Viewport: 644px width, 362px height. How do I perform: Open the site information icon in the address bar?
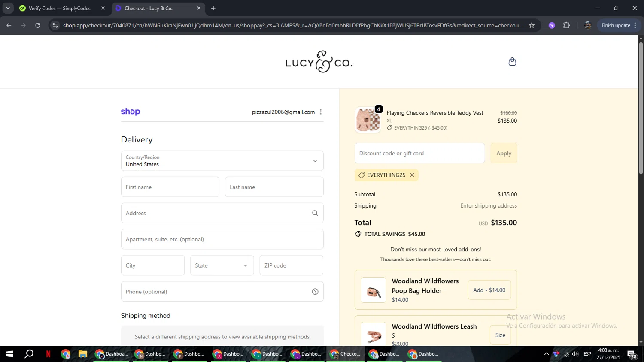(55, 25)
